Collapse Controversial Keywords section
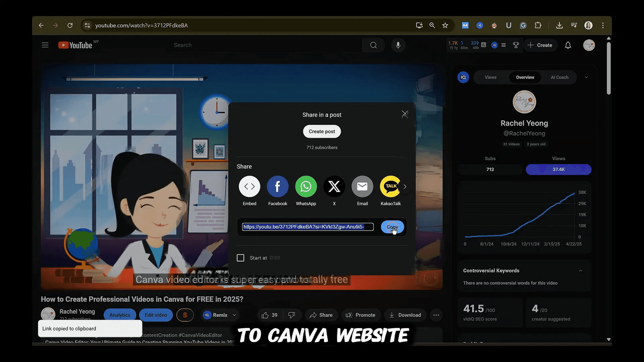This screenshot has width=644, height=362. point(581,271)
